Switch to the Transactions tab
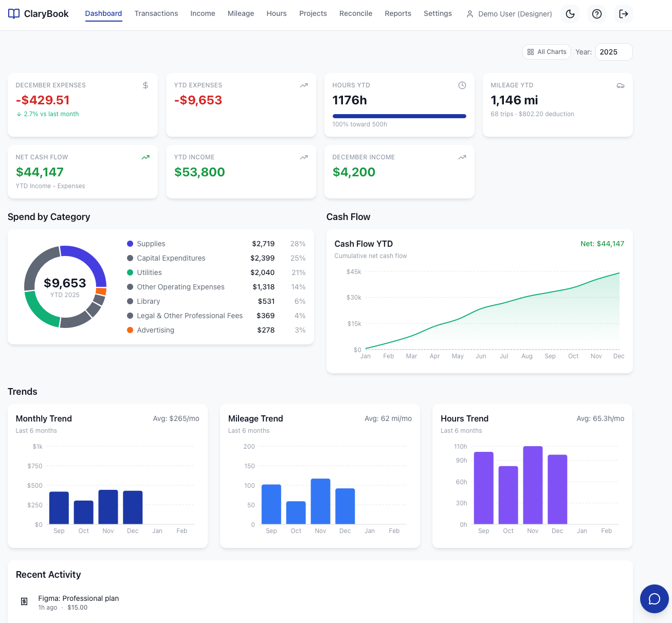Screen dimensions: 672x623 156,13
